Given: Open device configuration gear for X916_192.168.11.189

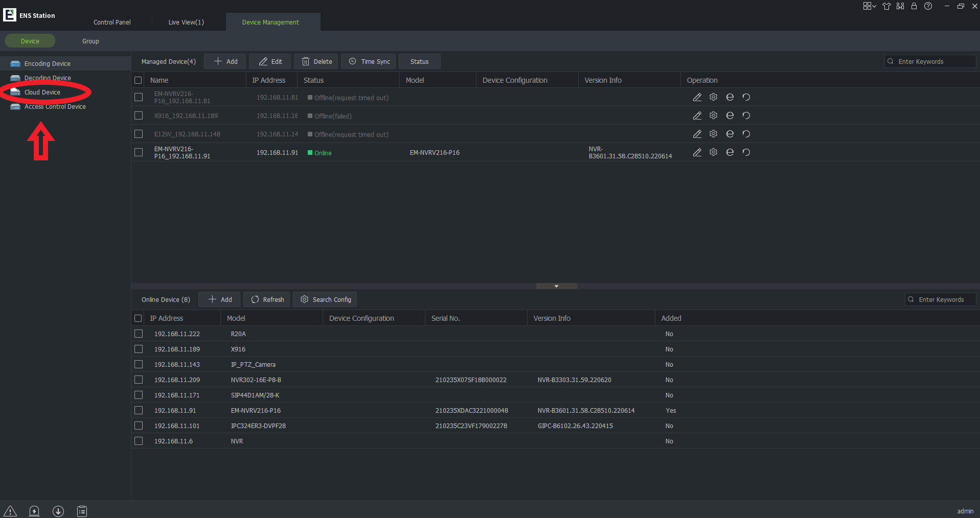Looking at the screenshot, I should (x=713, y=115).
